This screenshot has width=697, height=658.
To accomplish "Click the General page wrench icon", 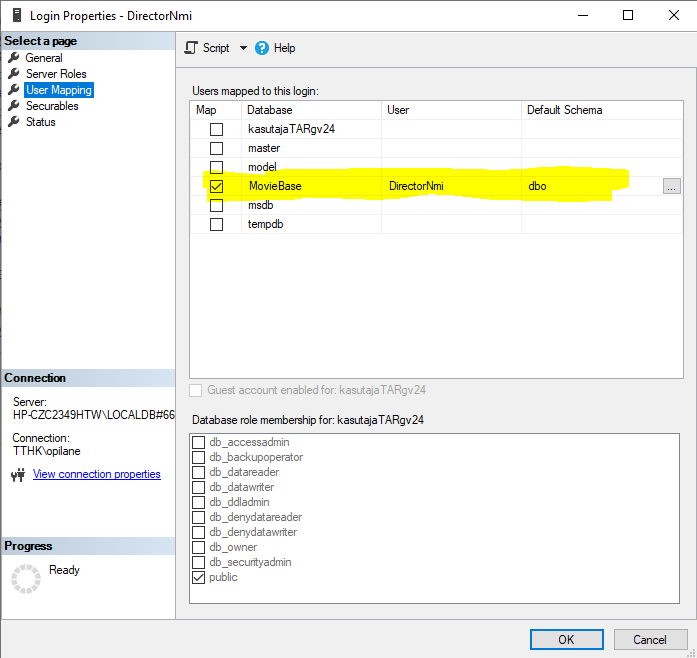I will click(14, 58).
